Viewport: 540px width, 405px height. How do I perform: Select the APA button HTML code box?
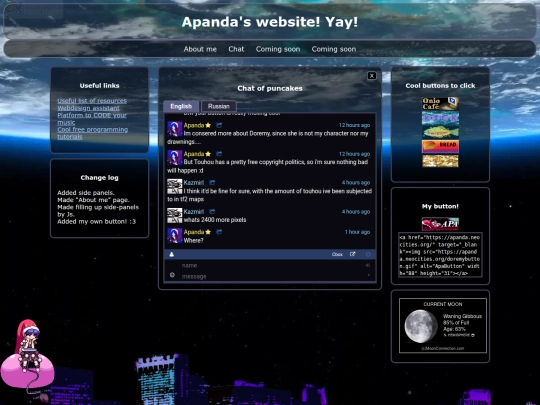point(440,255)
